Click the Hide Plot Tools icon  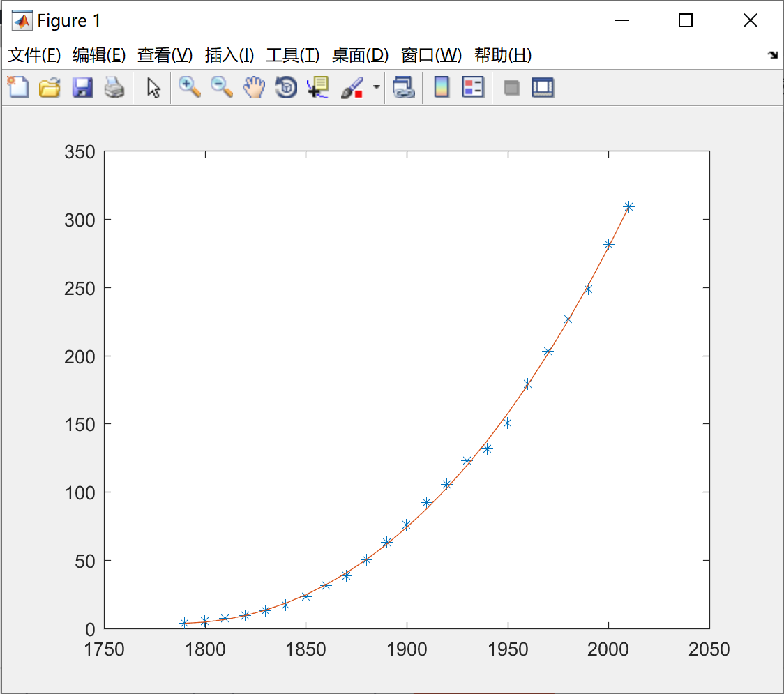coord(511,88)
